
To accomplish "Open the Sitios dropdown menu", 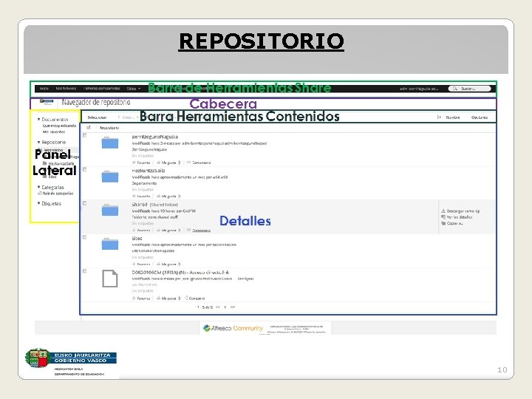I will [133, 89].
